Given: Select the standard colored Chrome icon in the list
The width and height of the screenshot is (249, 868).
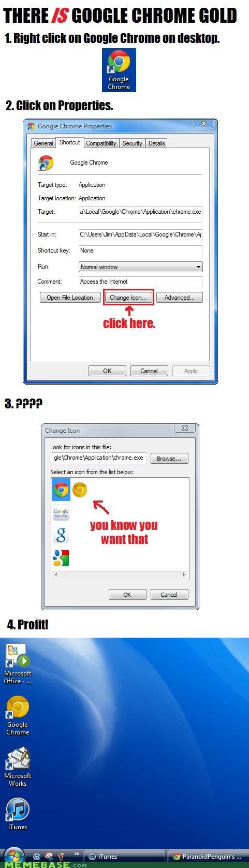Looking at the screenshot, I should (61, 489).
